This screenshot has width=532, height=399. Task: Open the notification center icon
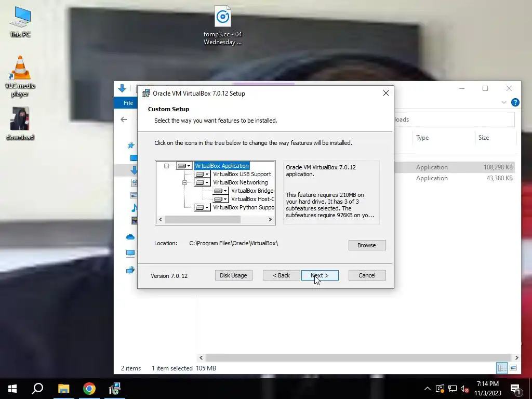point(515,389)
